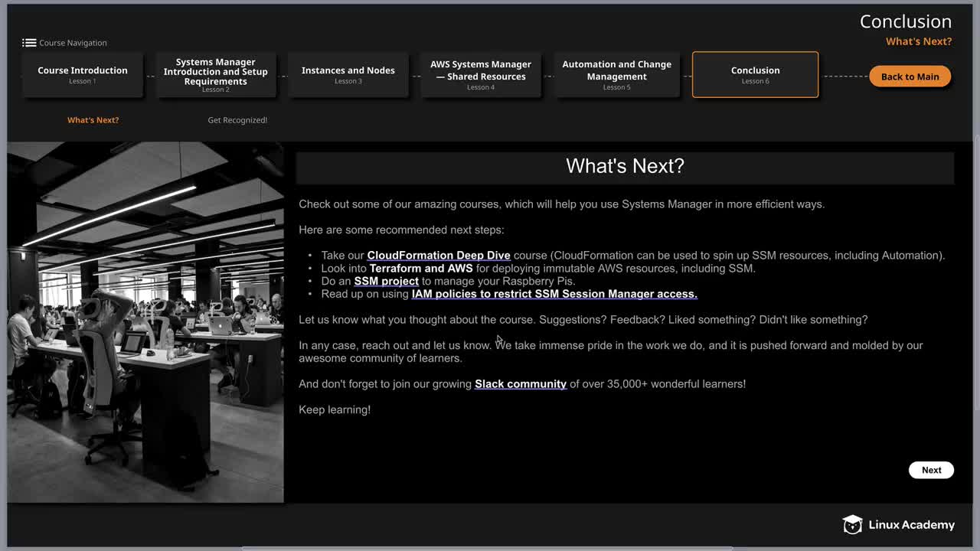Open the SSM project link
Image resolution: width=980 pixels, height=551 pixels.
tap(386, 281)
